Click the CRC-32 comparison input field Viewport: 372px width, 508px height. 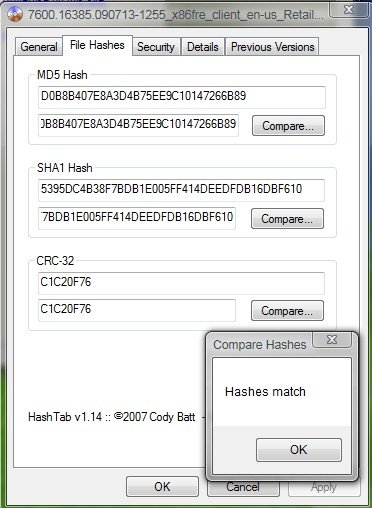coord(137,310)
